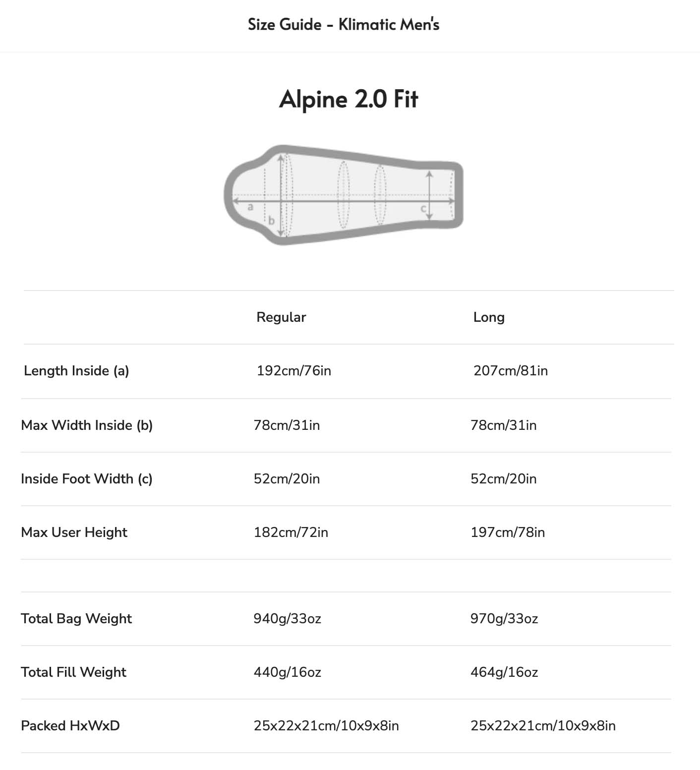The width and height of the screenshot is (700, 770).
Task: Select the 'Size Guide - Klimatic Men's' title
Action: pos(344,24)
